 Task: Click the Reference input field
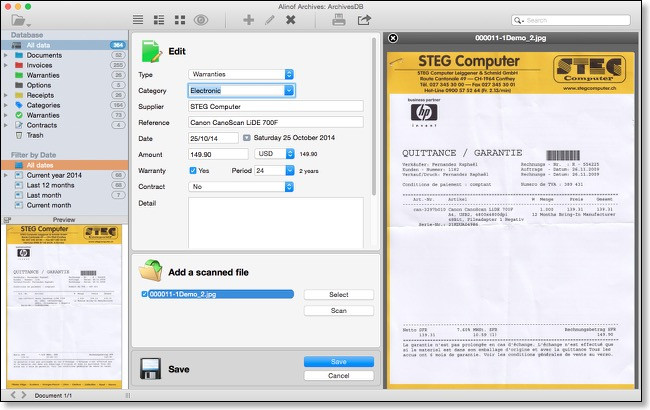(x=276, y=122)
